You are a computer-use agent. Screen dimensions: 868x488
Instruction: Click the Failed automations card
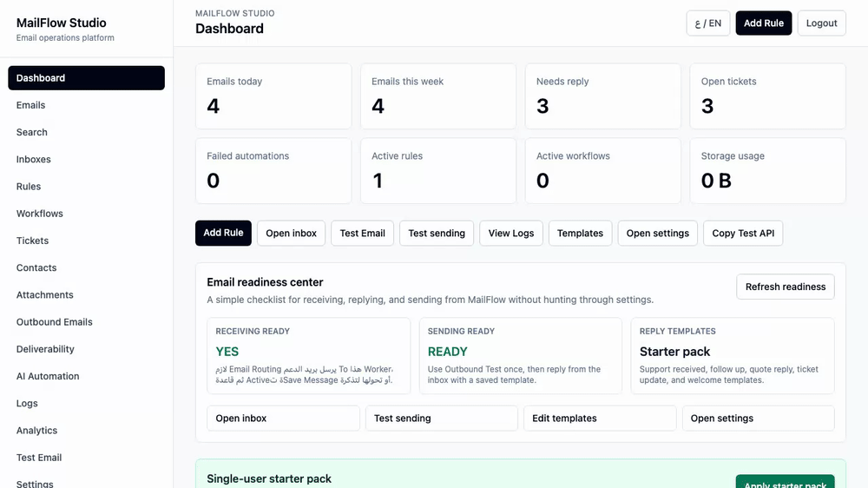273,170
